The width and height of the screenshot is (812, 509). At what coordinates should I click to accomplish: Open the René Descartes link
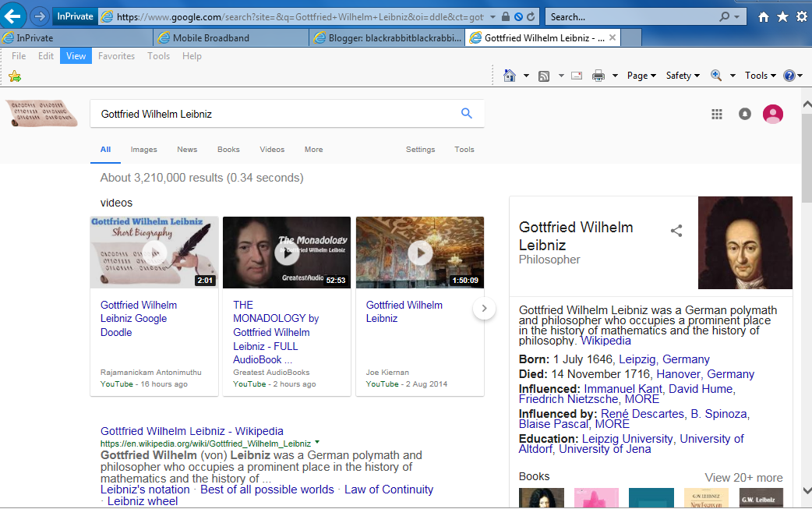coord(642,414)
